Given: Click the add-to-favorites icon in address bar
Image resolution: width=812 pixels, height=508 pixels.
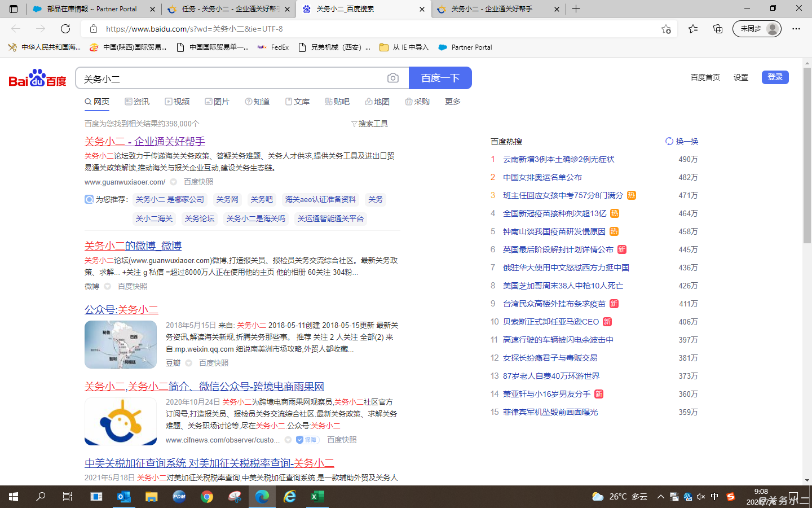Looking at the screenshot, I should point(666,29).
